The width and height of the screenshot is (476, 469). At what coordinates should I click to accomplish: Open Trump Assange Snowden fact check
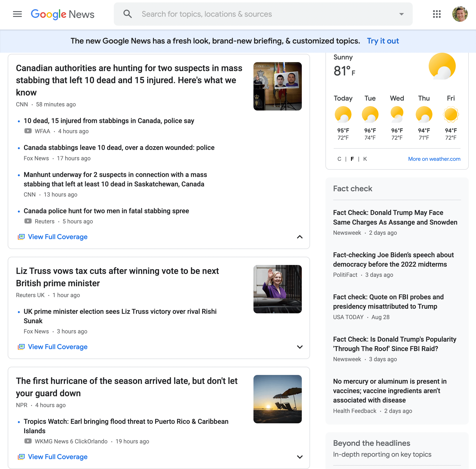395,217
